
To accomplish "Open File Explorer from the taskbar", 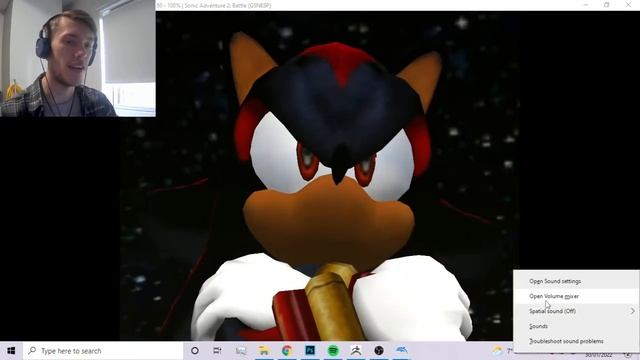I will (x=264, y=351).
